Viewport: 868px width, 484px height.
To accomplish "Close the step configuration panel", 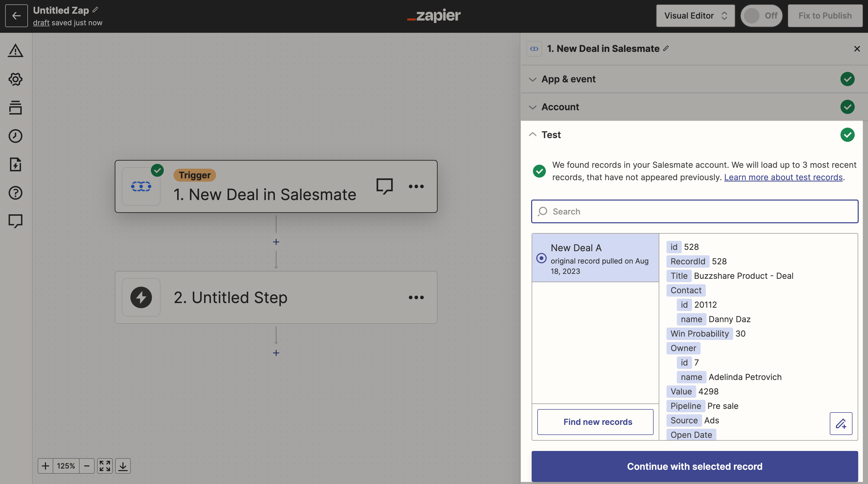I will pyautogui.click(x=857, y=49).
